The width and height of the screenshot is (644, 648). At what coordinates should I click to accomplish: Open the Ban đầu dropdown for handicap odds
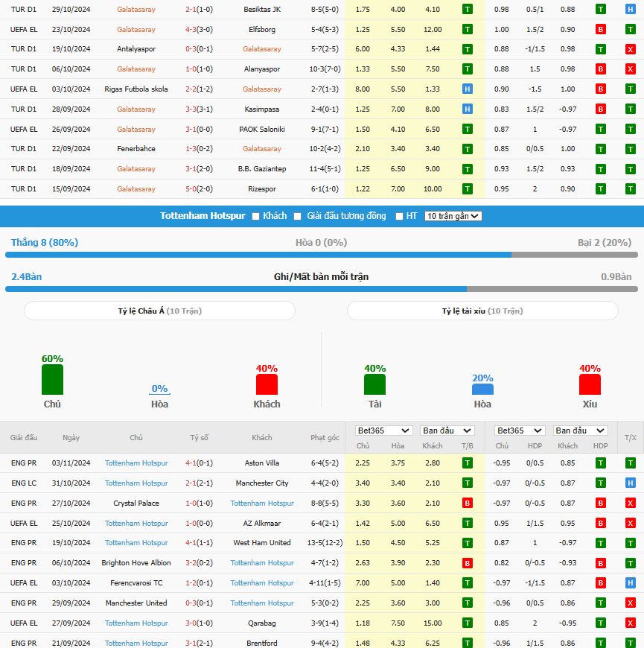(x=581, y=431)
